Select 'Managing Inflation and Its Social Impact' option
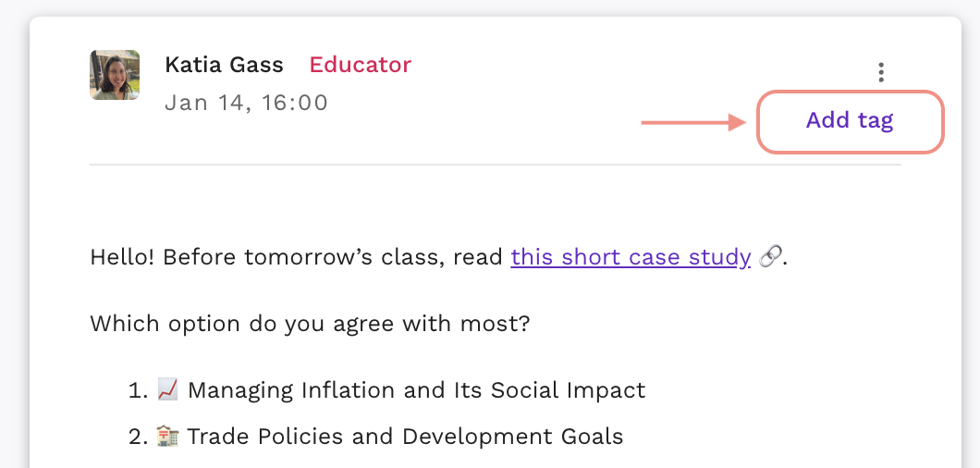Viewport: 980px width, 468px height. click(x=416, y=390)
